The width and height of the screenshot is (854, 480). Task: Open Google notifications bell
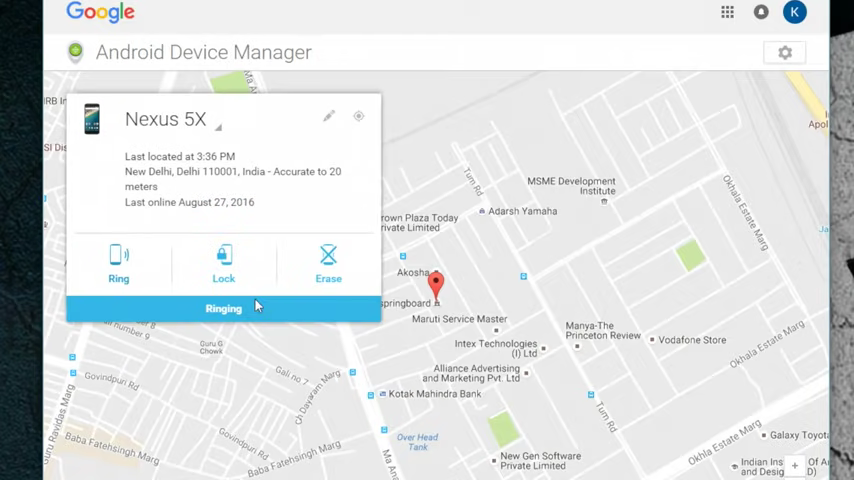(761, 12)
